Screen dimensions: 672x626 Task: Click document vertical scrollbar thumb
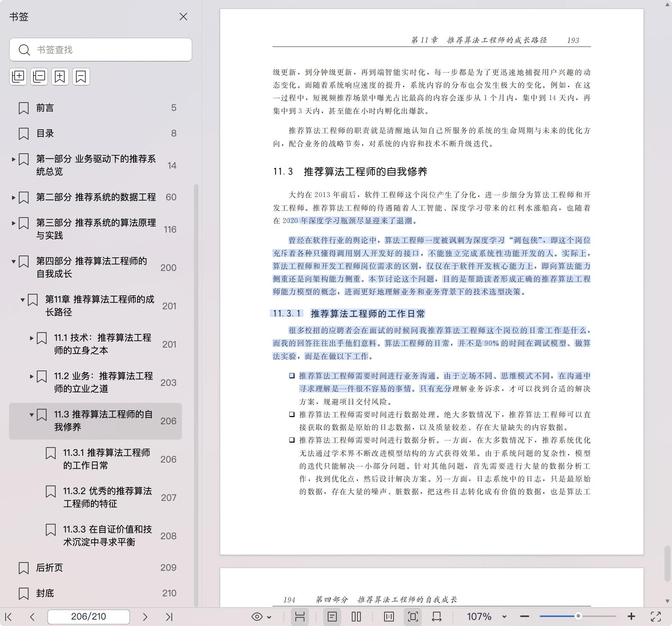667,563
